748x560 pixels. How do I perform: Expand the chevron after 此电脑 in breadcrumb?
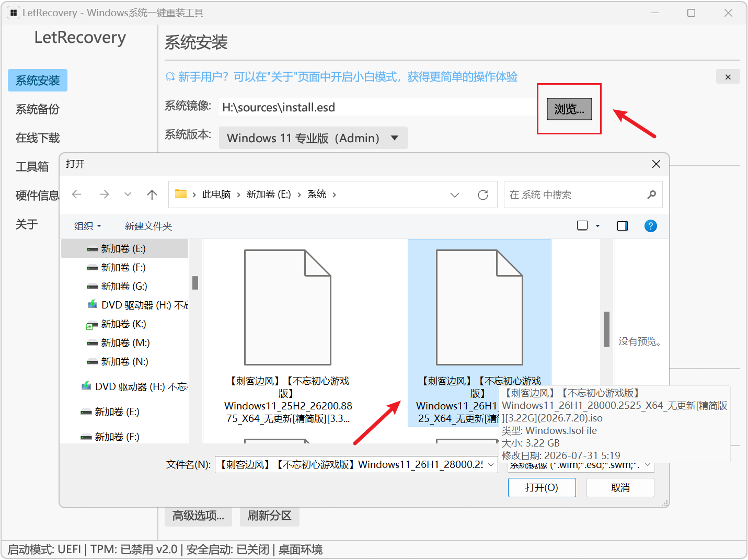tap(239, 195)
